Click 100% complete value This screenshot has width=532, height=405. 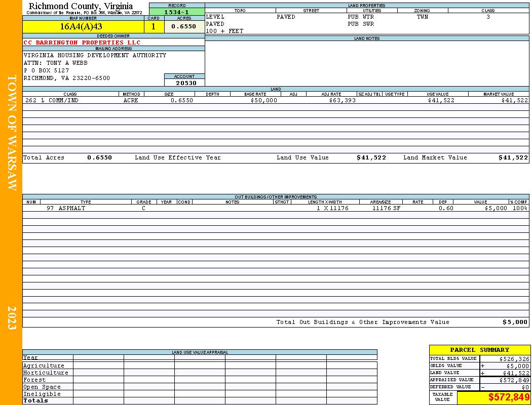520,208
